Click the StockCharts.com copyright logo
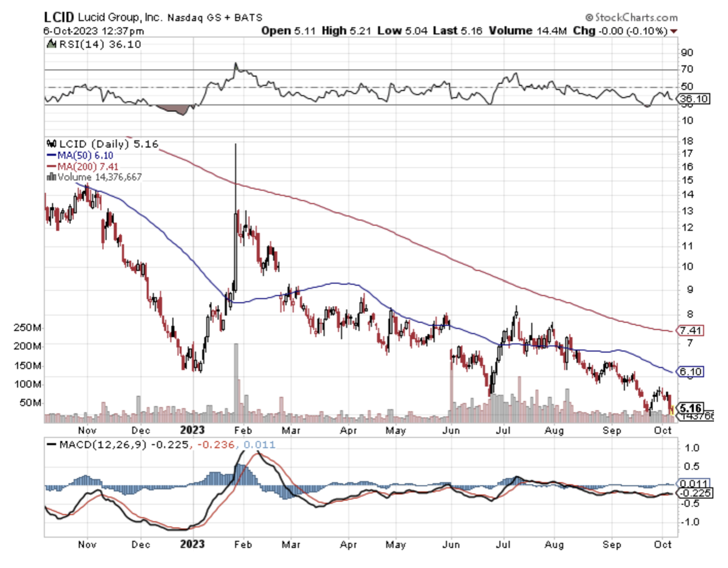The width and height of the screenshot is (728, 568). coord(631,17)
